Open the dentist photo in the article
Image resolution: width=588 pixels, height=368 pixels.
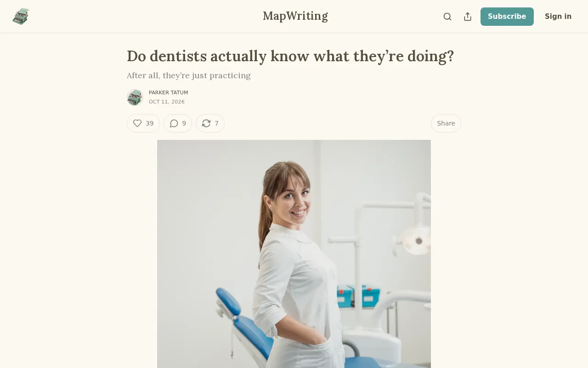pos(294,254)
